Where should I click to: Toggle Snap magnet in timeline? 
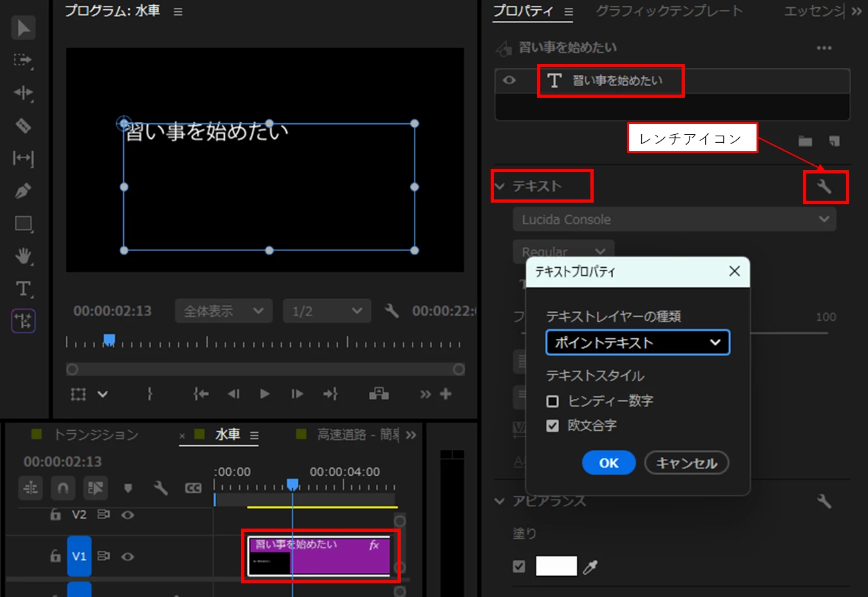point(63,488)
